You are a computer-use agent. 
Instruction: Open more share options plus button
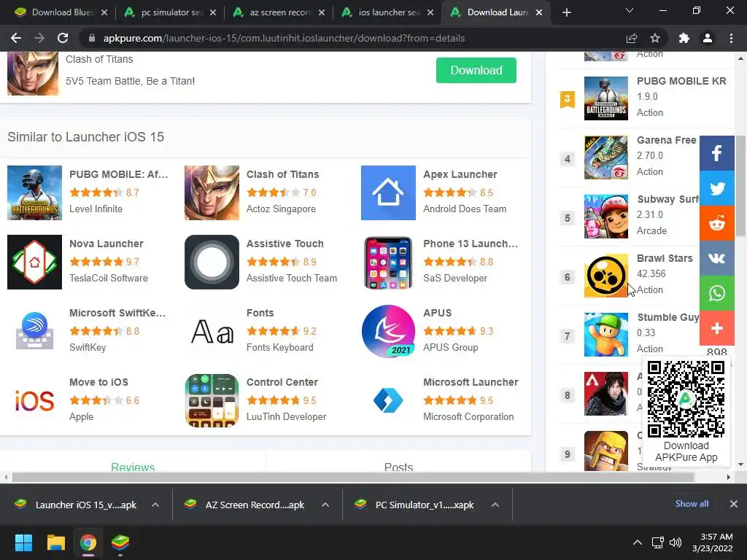coord(716,328)
